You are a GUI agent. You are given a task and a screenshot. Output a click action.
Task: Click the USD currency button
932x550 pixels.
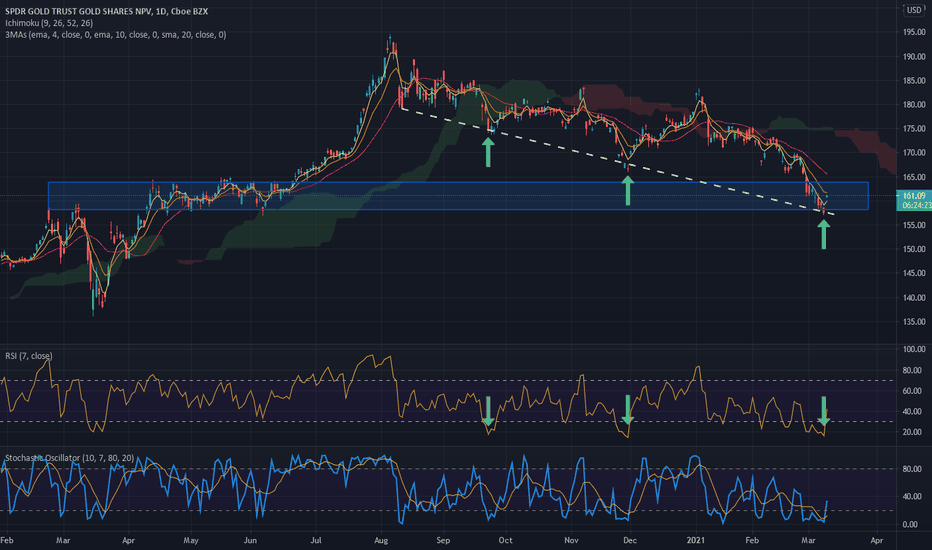914,10
